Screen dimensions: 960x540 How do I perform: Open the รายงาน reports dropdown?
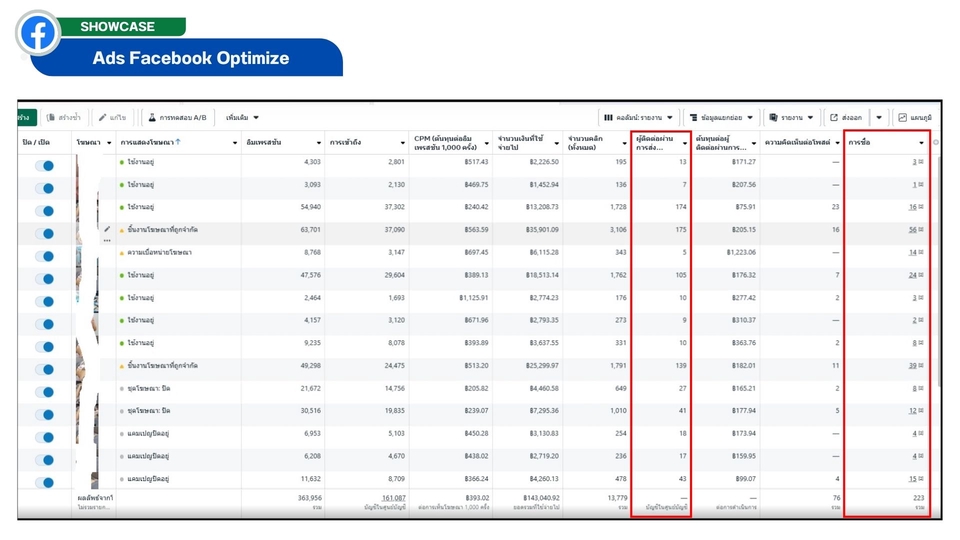[791, 118]
